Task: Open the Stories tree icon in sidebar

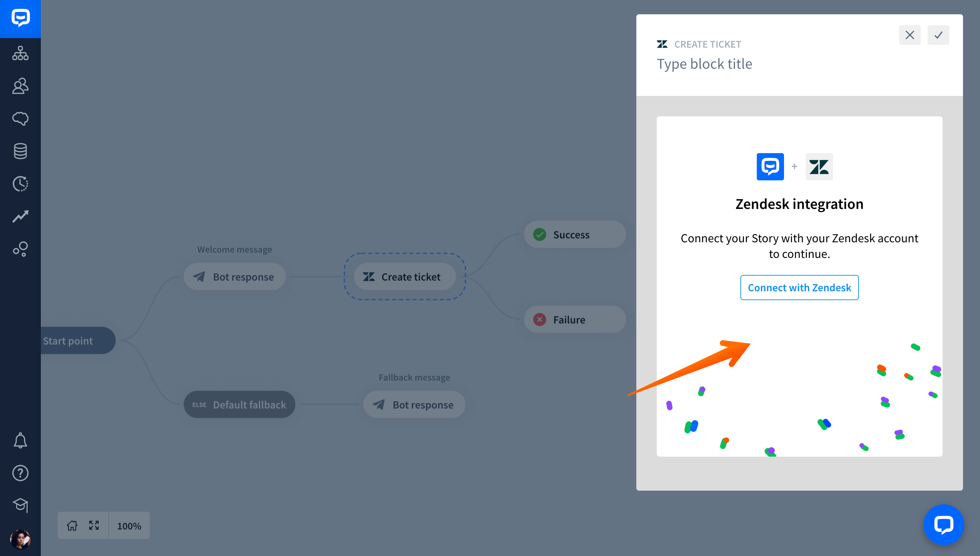Action: 20,53
